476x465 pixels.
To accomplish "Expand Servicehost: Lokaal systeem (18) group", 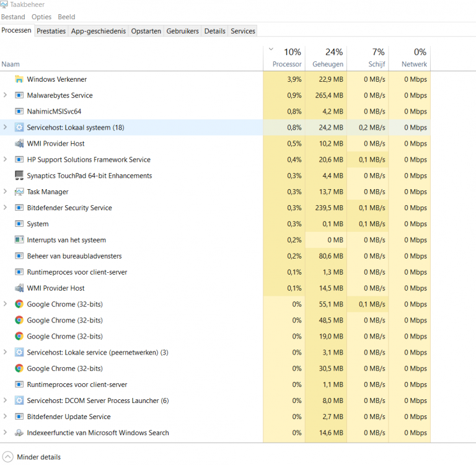I will (5, 128).
